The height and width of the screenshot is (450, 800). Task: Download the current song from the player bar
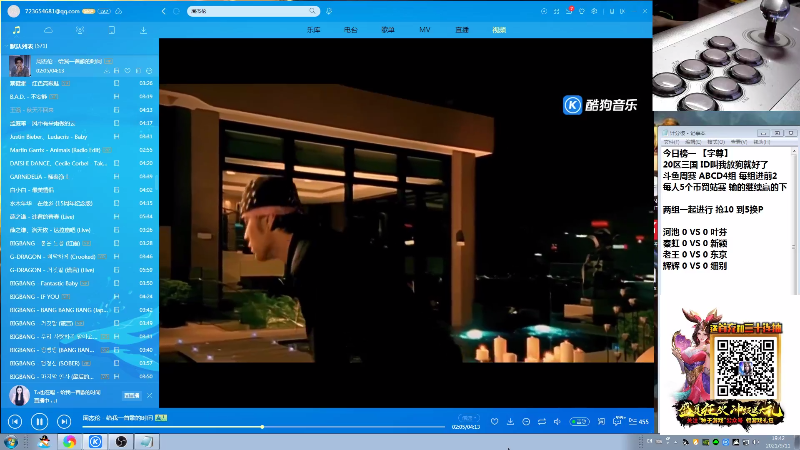click(x=510, y=421)
